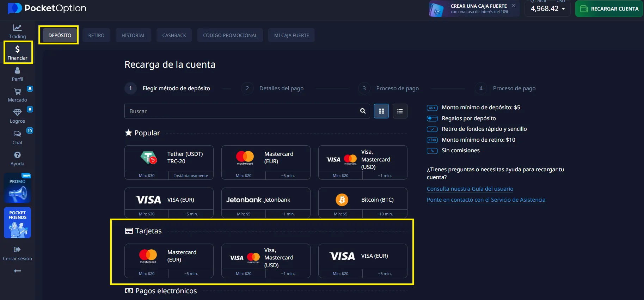Choose Mastercard (EUR) in Popular section

(266, 163)
